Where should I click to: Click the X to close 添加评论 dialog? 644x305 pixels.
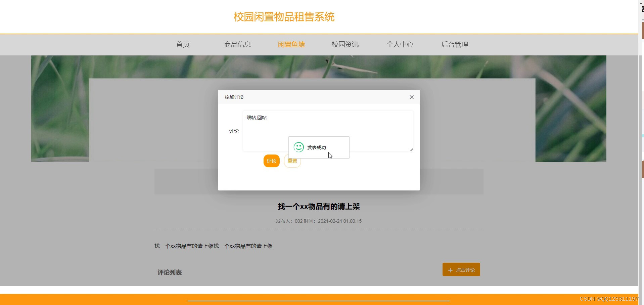tap(411, 97)
